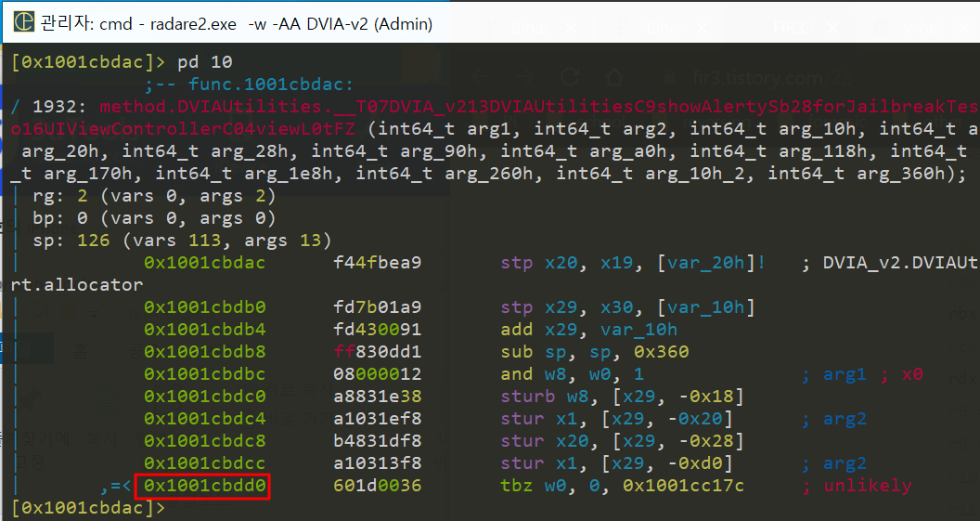Click the address 0x1001cbdc0
The image size is (980, 521).
pos(205,397)
